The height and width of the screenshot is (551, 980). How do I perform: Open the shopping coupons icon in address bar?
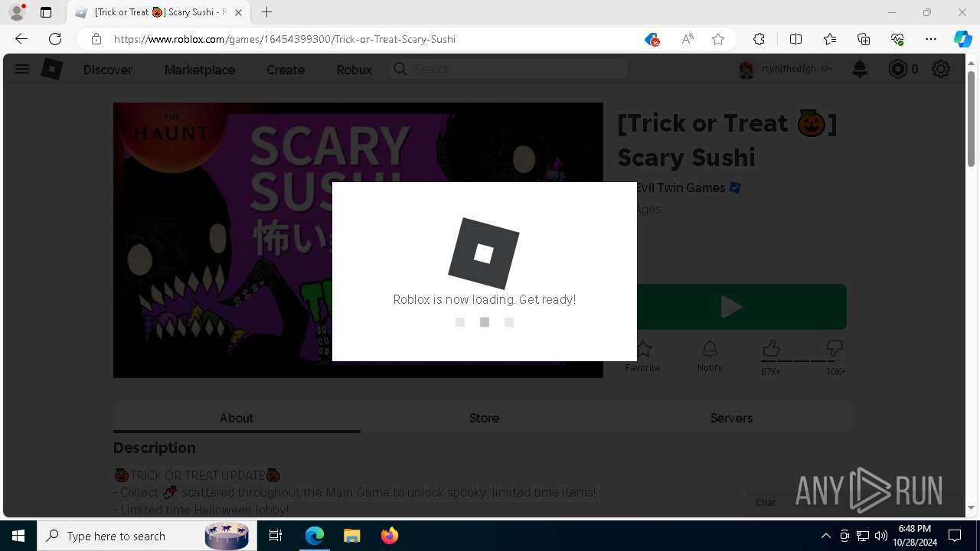[x=652, y=39]
